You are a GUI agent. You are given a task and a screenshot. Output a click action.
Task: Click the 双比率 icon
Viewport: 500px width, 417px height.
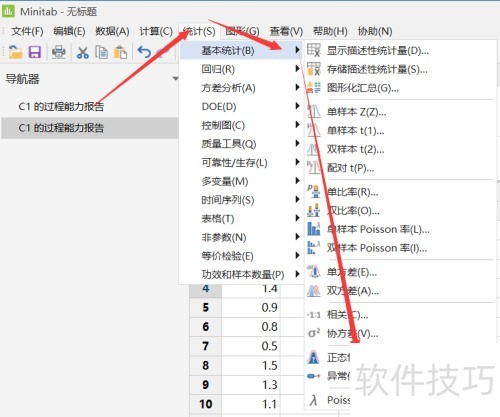(313, 210)
